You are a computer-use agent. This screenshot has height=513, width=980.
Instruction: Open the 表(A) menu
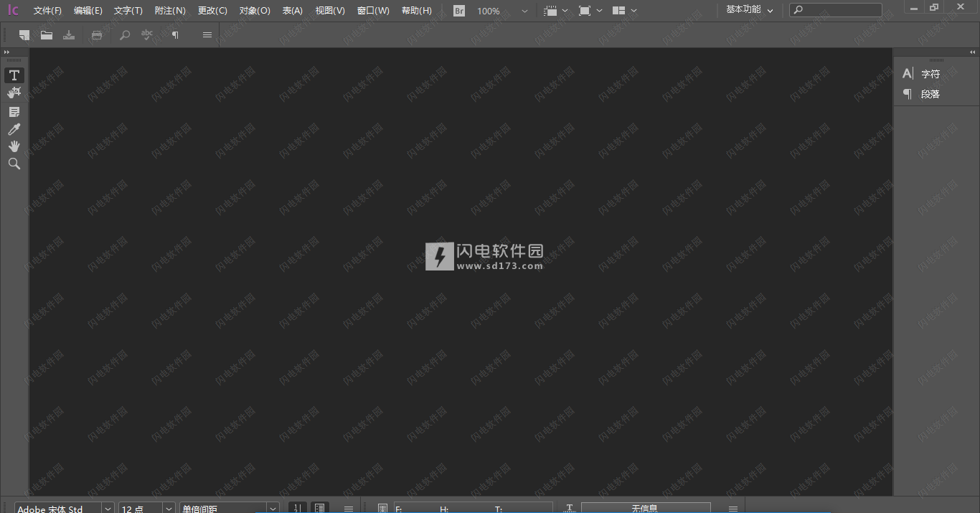click(x=293, y=11)
